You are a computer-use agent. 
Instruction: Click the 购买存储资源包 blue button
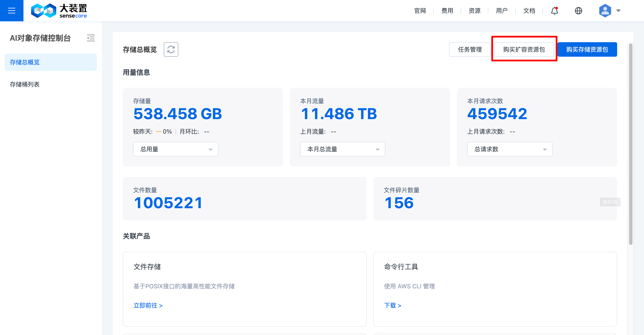587,49
